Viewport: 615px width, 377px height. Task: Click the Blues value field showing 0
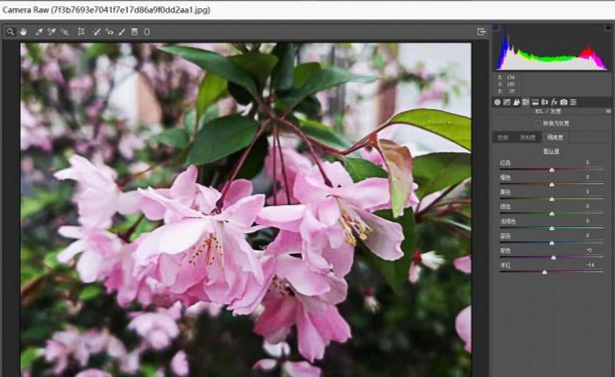click(588, 236)
